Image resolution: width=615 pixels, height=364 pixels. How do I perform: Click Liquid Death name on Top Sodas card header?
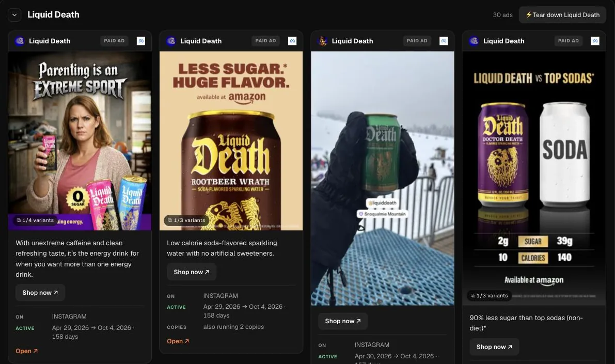pos(503,41)
